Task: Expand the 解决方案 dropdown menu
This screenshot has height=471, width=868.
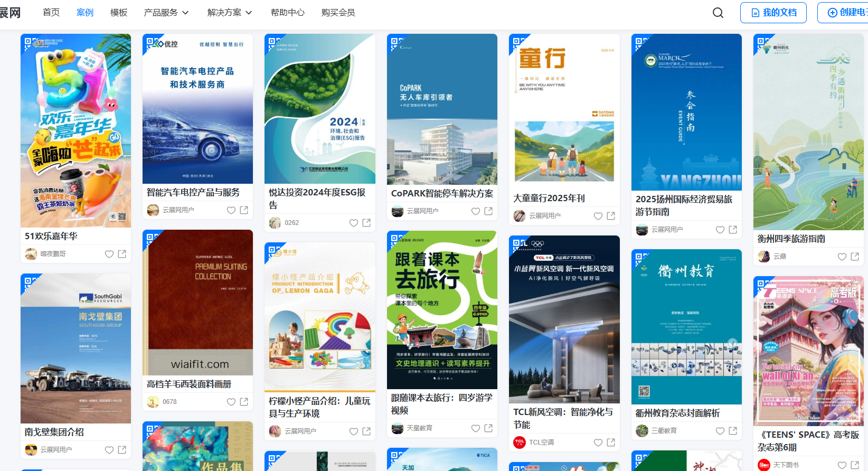Action: (x=229, y=13)
